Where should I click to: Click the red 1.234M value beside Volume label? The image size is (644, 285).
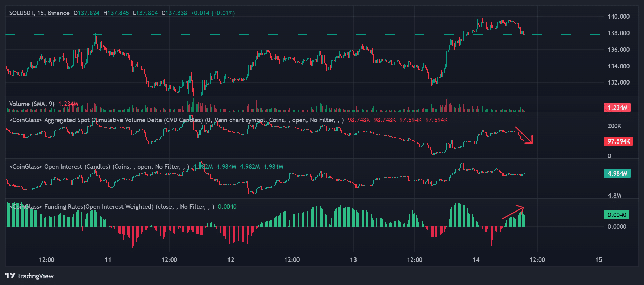(68, 104)
